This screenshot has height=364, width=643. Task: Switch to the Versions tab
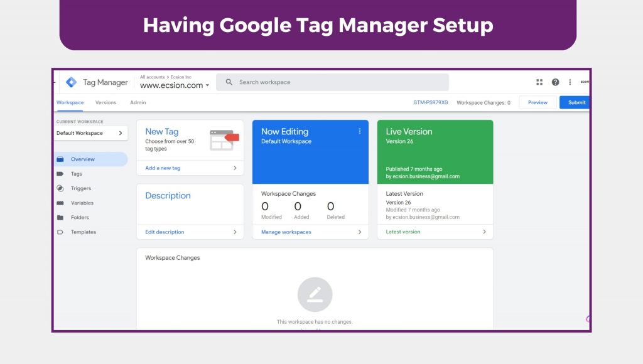click(x=105, y=102)
